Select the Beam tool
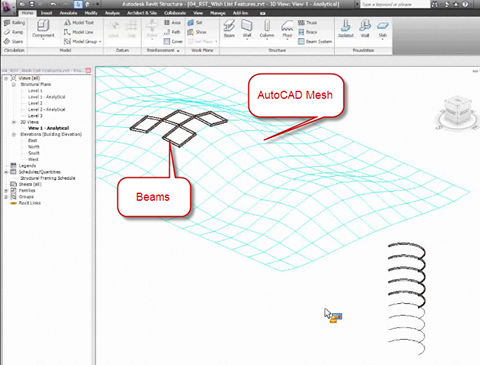 (x=229, y=28)
